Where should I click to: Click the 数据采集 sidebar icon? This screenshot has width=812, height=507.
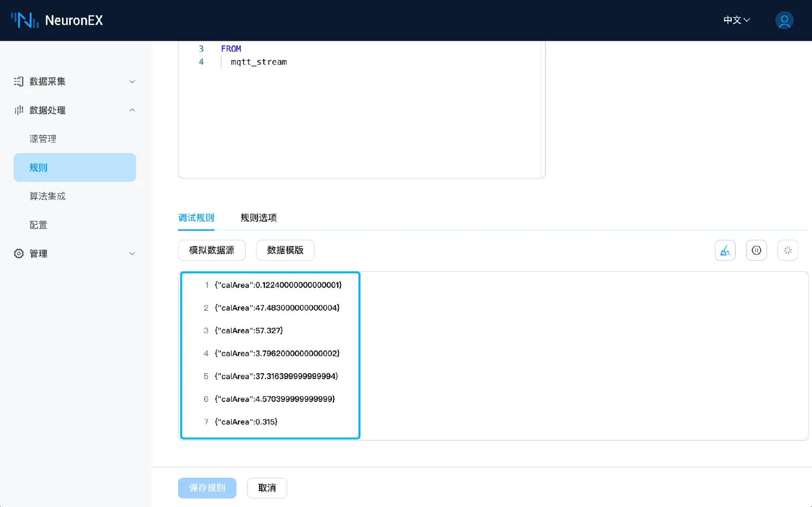click(19, 81)
